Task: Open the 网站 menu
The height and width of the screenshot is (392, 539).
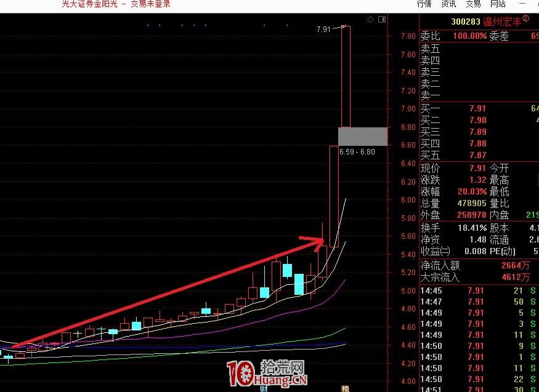Action: tap(498, 4)
